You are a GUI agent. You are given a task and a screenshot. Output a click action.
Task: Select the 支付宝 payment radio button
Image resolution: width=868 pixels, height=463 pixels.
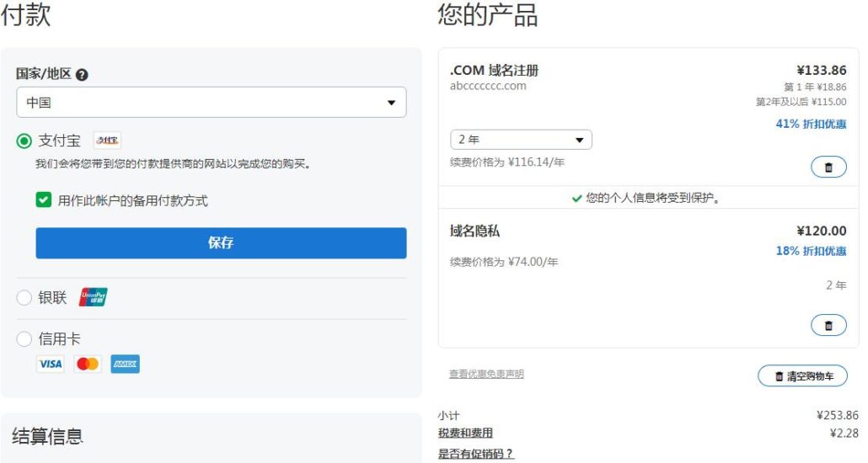click(24, 141)
